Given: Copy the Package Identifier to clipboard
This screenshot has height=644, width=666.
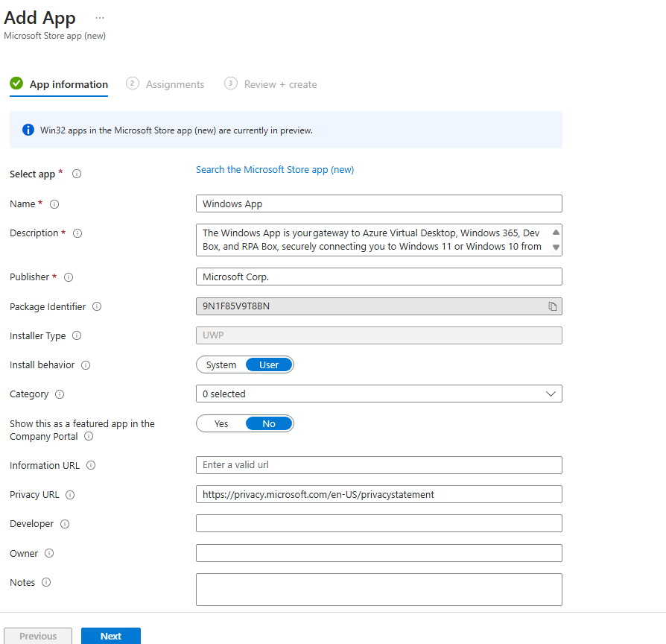Looking at the screenshot, I should [x=552, y=306].
